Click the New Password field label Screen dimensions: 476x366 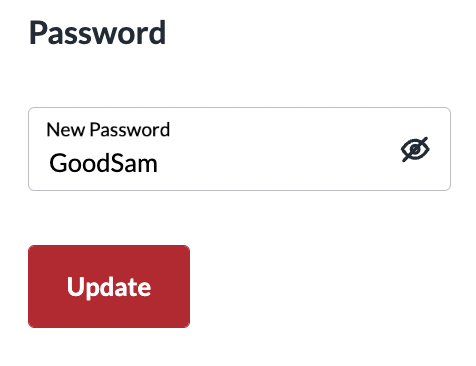[x=108, y=130]
